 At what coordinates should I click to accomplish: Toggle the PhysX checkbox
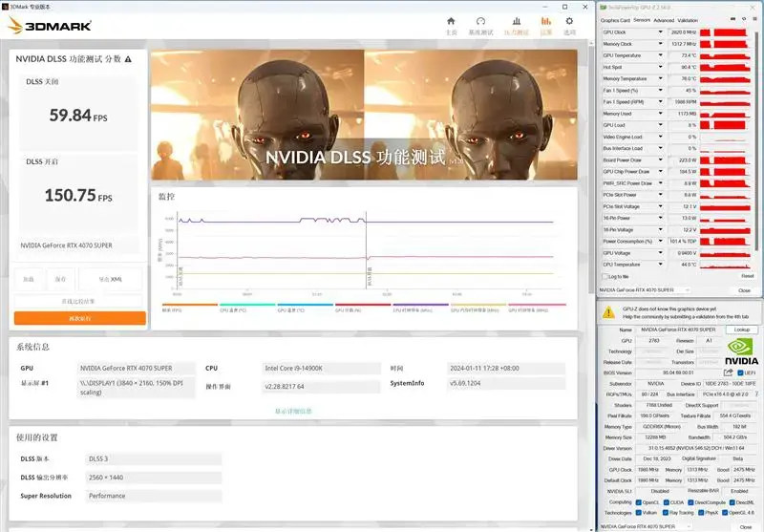(701, 513)
